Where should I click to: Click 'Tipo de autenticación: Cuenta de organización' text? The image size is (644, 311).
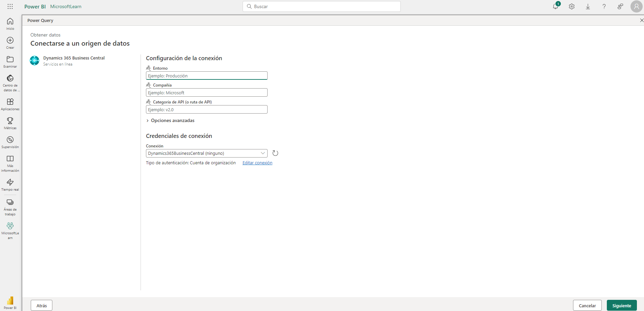191,163
